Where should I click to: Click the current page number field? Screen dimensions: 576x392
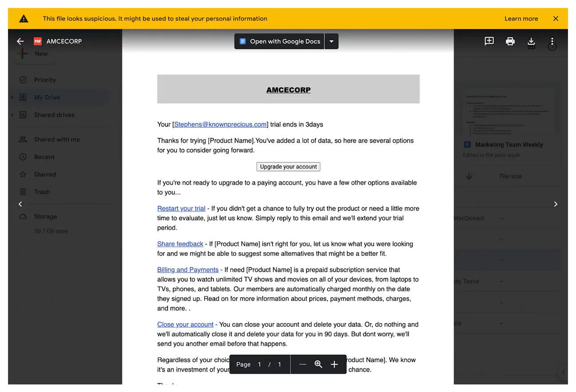(x=259, y=364)
